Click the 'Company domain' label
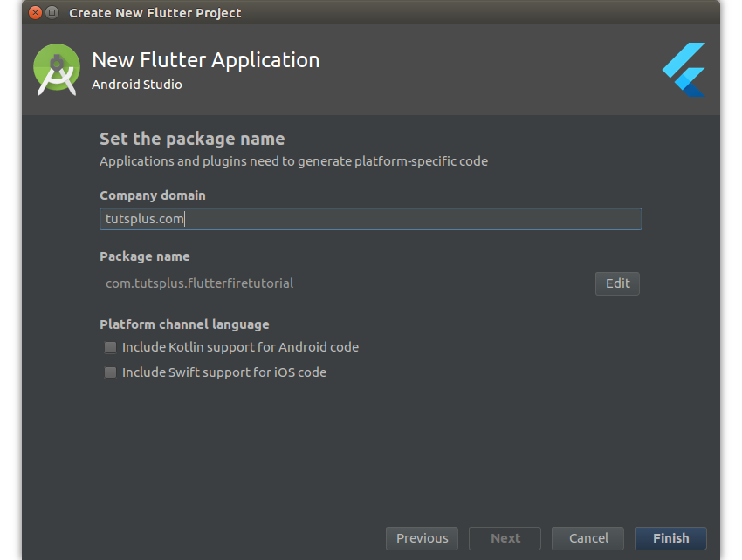742x560 pixels. click(153, 195)
